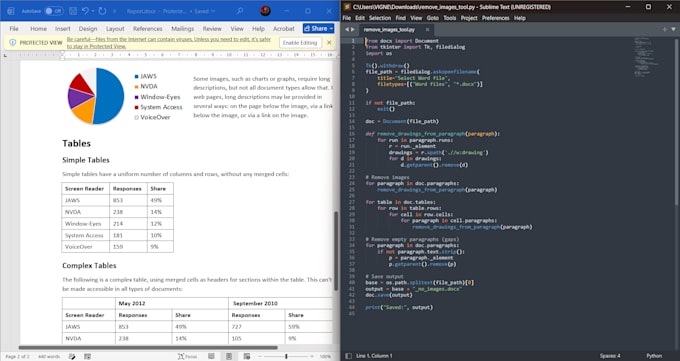Click the ruler tab selector at left edge
The height and width of the screenshot is (361, 680).
click(5, 55)
